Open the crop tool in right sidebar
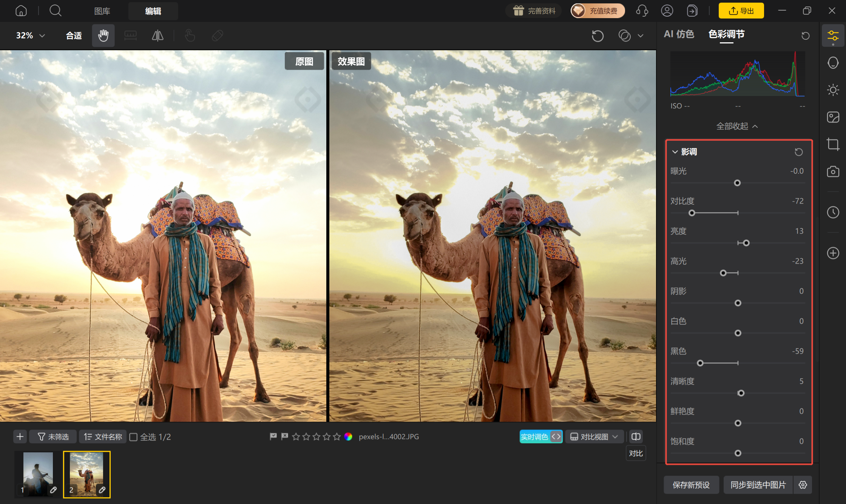The image size is (846, 504). 833,144
